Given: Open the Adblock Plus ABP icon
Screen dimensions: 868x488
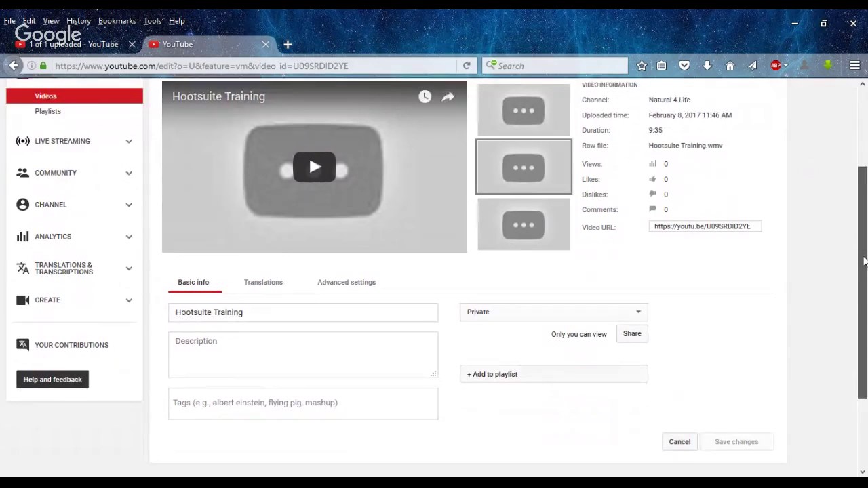Looking at the screenshot, I should click(x=776, y=66).
